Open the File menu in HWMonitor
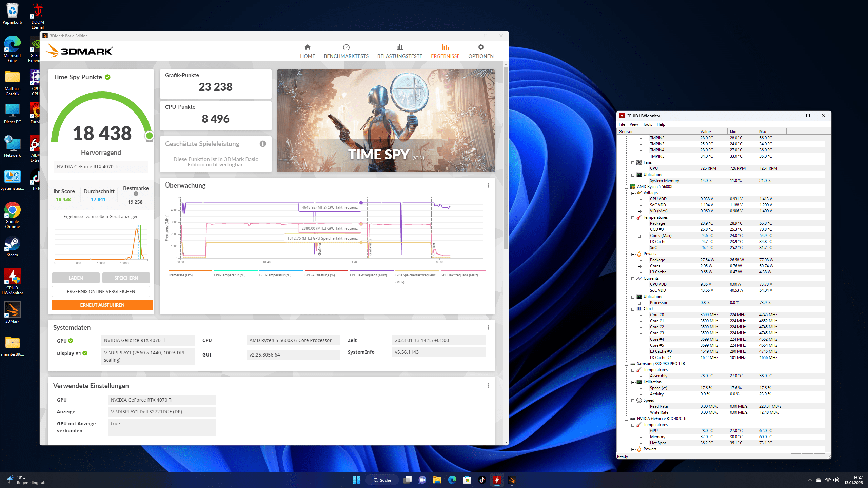 click(622, 124)
